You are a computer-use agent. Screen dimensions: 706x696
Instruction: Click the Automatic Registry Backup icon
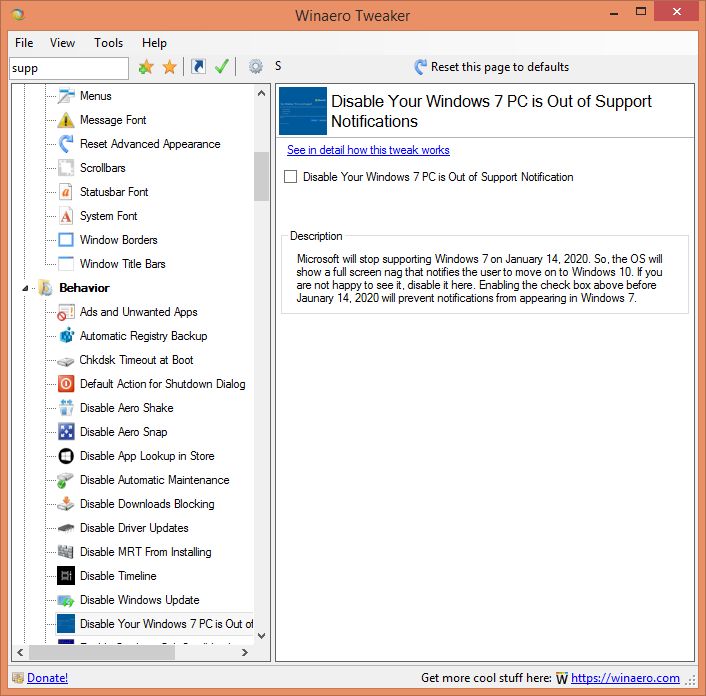[x=66, y=336]
